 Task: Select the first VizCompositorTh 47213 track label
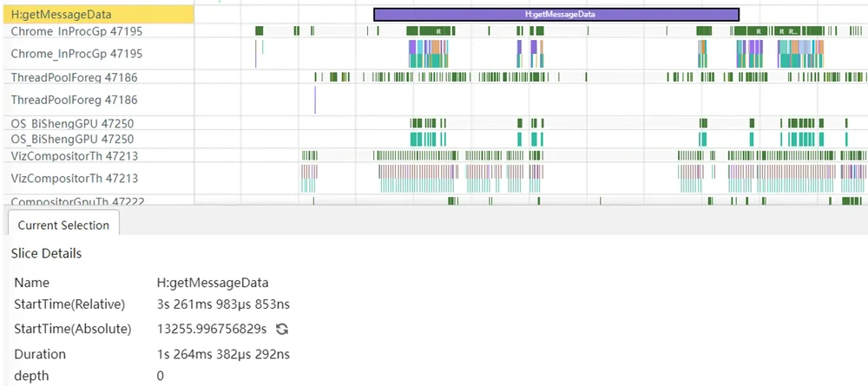(74, 156)
